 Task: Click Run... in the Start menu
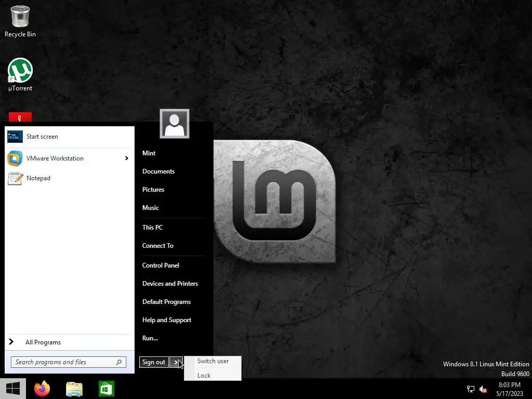[150, 338]
